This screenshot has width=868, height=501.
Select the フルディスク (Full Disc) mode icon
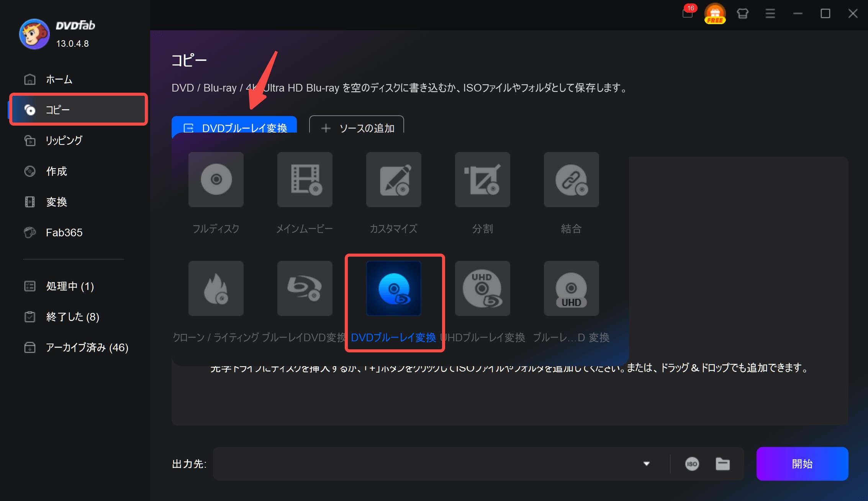tap(216, 180)
